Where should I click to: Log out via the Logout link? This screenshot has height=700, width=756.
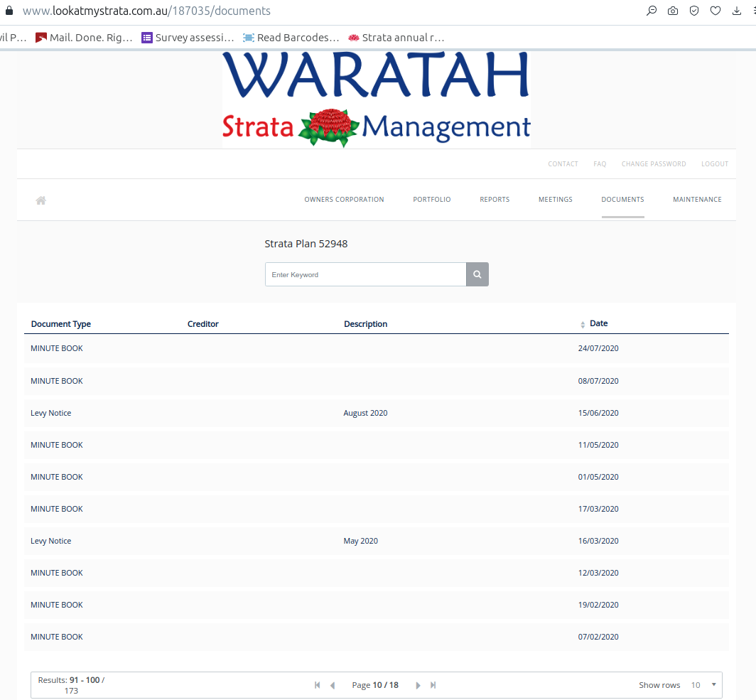(715, 164)
